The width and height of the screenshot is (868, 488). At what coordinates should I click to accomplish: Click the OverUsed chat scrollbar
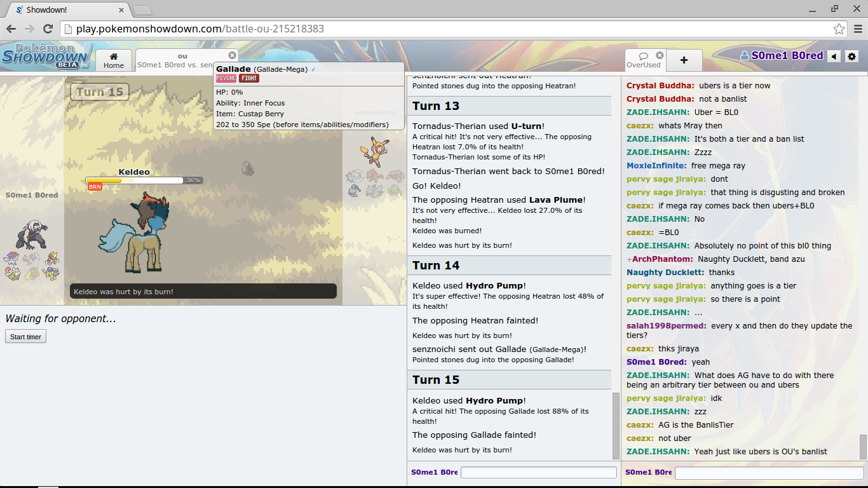[863, 447]
